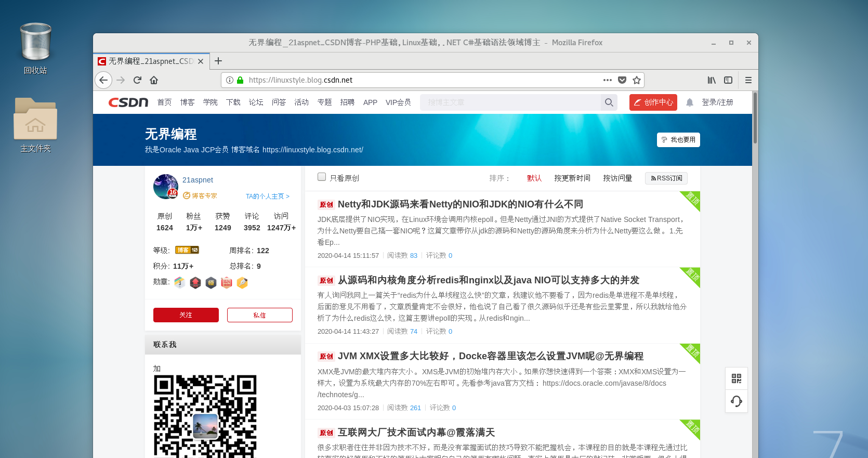The width and height of the screenshot is (868, 458).
Task: Click the 21aspnet username link
Action: click(x=198, y=180)
